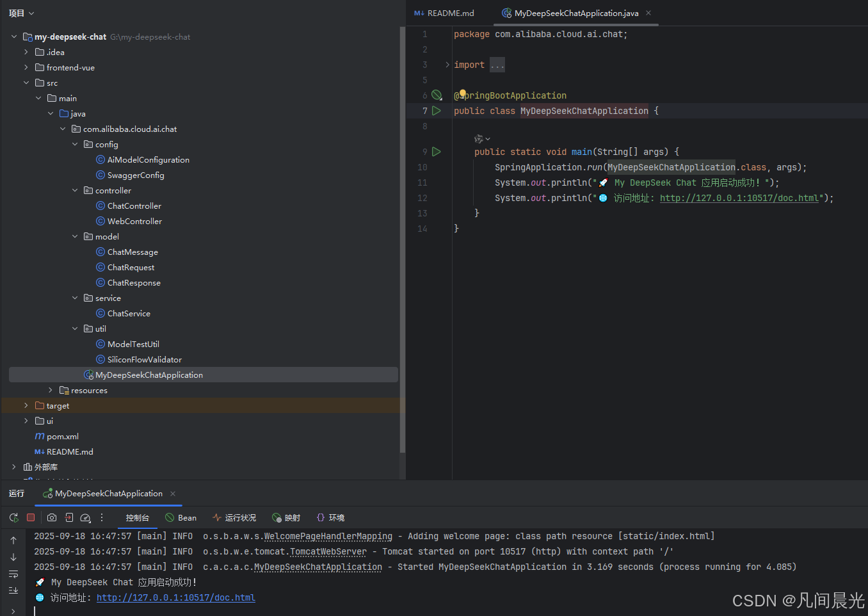Open the code author inlay hint dropdown

[482, 138]
